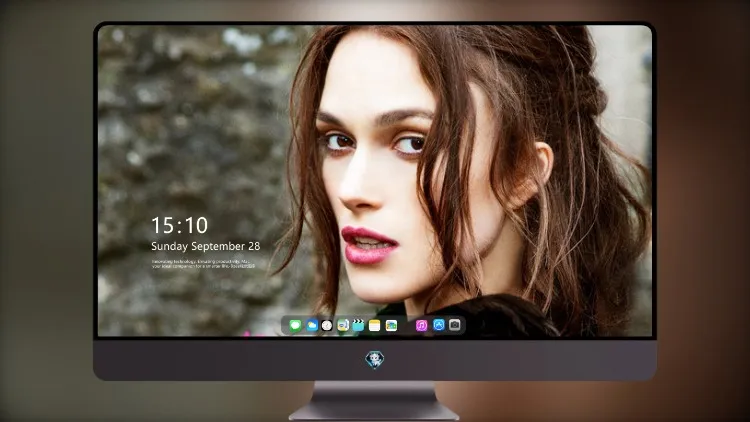
Task: Click the 15:10 clock widget
Action: coord(179,225)
